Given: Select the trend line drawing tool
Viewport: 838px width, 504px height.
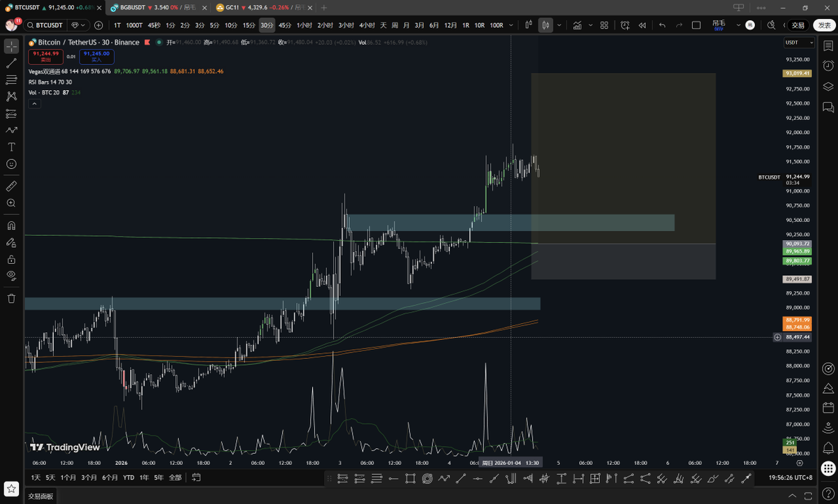Looking at the screenshot, I should 11,63.
